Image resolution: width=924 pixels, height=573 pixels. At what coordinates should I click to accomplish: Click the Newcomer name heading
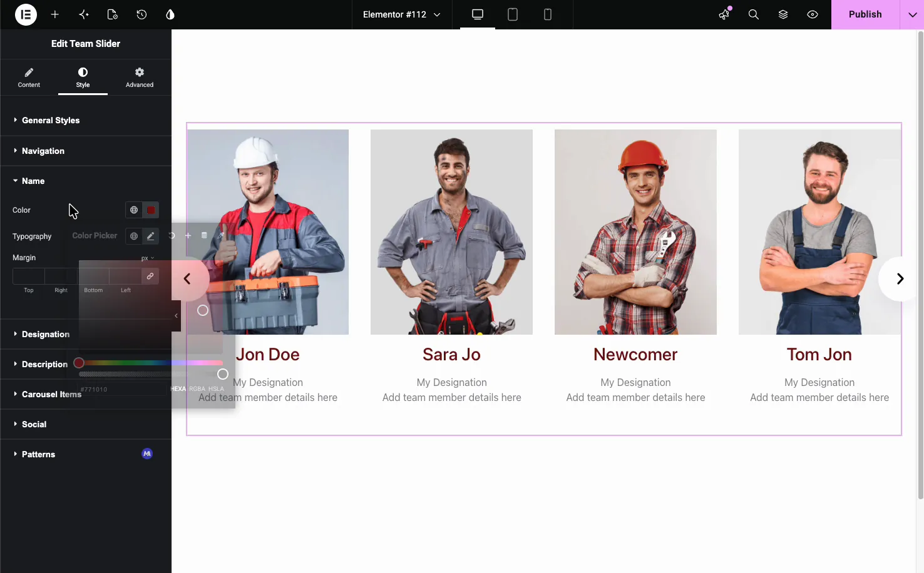(635, 355)
